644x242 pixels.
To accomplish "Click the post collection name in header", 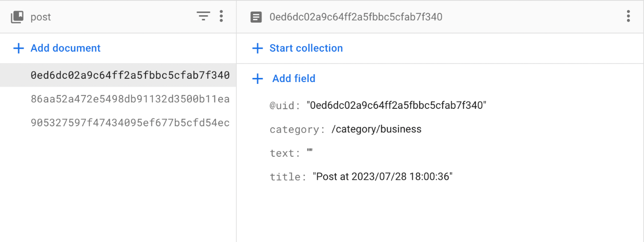I will (40, 18).
